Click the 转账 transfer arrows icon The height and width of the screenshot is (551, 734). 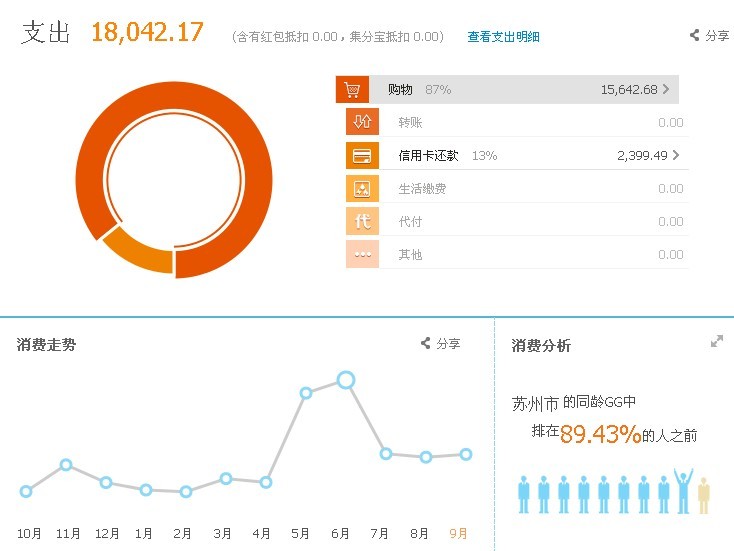362,122
